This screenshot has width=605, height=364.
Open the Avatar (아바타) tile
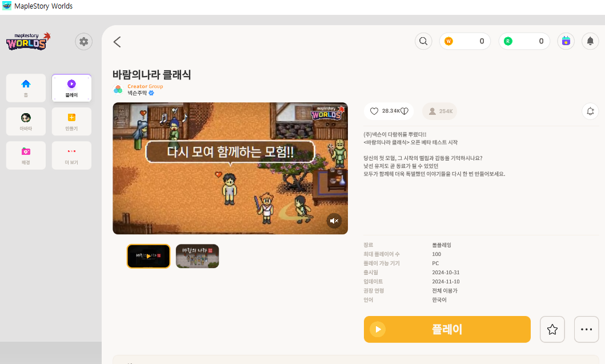coord(26,122)
